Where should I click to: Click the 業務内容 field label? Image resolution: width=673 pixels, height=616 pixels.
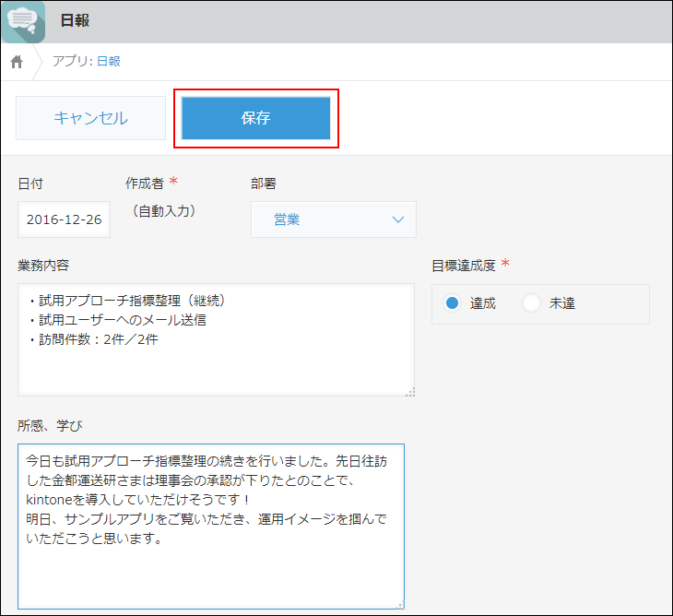[43, 266]
